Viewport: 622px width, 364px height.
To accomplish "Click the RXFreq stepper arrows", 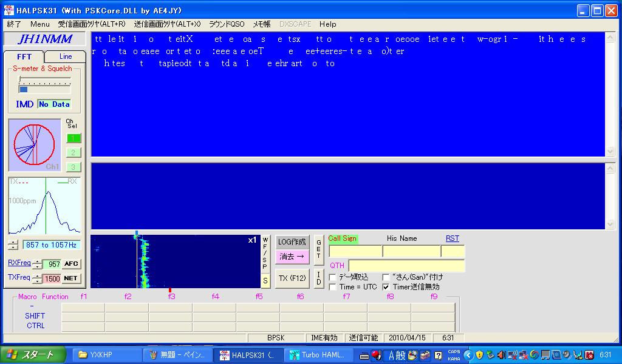I will pos(37,264).
